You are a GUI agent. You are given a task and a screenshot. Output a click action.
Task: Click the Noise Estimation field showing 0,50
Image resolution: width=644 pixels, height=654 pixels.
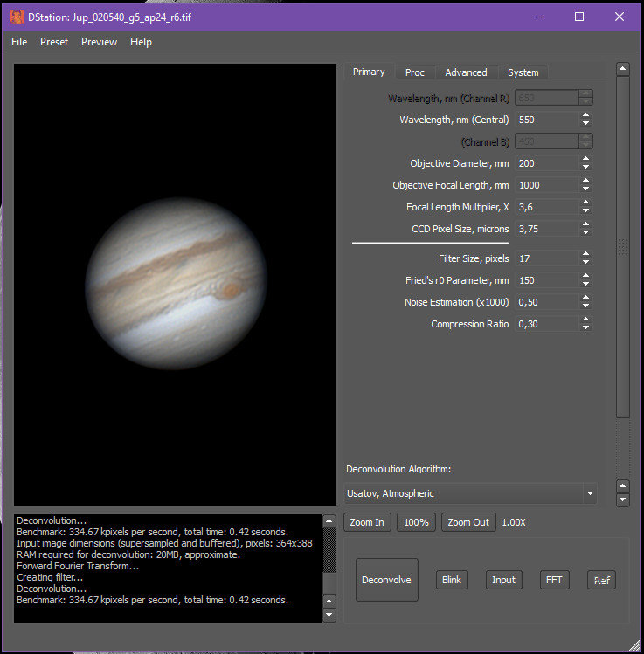pyautogui.click(x=547, y=302)
